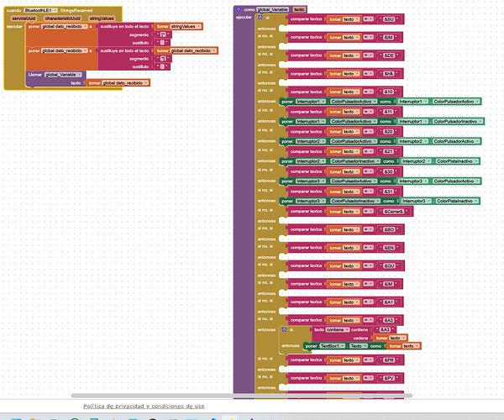Click the 'comparar textos' block comparing &10
This screenshot has height=420, width=504.
(x=306, y=91)
